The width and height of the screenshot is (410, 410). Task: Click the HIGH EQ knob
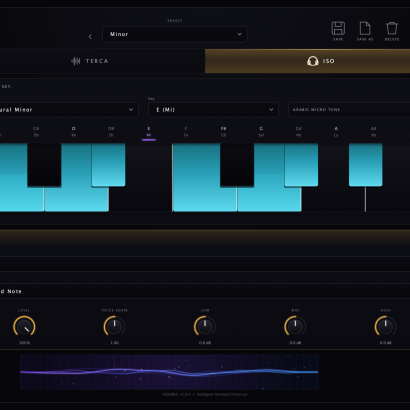point(385,326)
